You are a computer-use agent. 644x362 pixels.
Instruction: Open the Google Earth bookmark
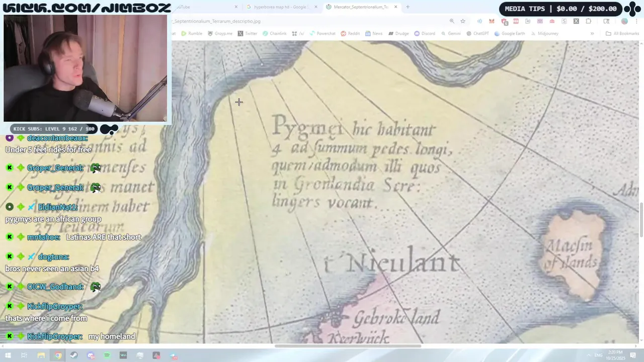510,34
